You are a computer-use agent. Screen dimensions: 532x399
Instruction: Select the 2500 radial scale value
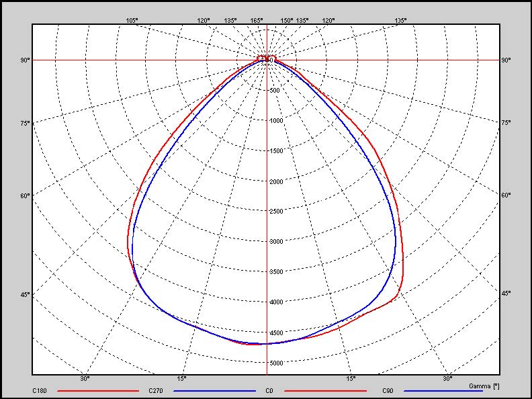(x=276, y=212)
